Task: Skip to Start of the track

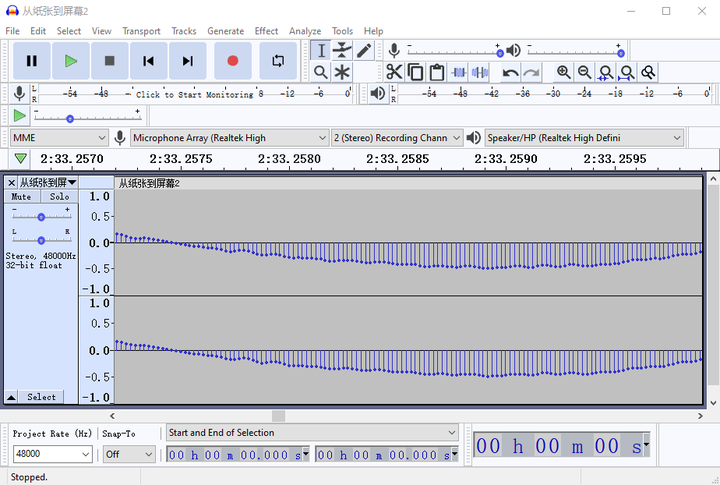Action: 148,61
